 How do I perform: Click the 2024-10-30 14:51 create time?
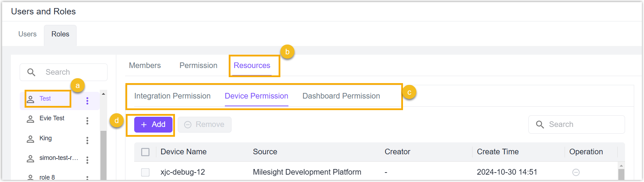click(x=507, y=172)
